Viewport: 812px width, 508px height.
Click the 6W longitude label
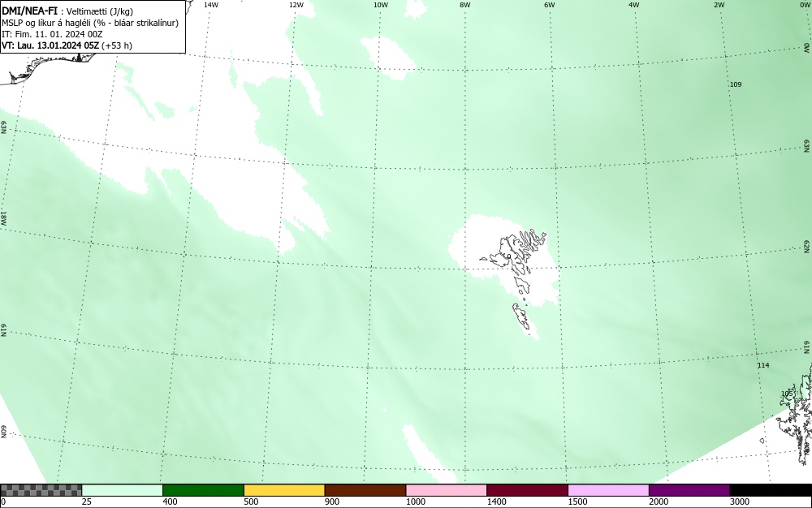tap(550, 5)
